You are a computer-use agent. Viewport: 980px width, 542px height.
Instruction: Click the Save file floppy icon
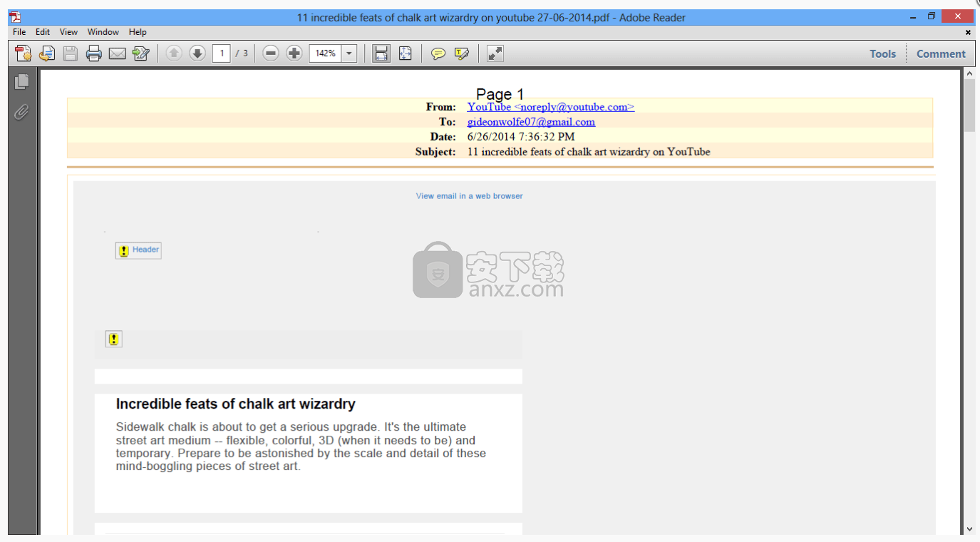71,53
